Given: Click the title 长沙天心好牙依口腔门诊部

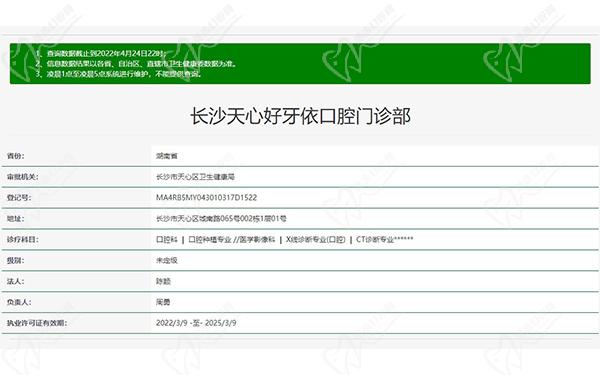Looking at the screenshot, I should pyautogui.click(x=300, y=116).
